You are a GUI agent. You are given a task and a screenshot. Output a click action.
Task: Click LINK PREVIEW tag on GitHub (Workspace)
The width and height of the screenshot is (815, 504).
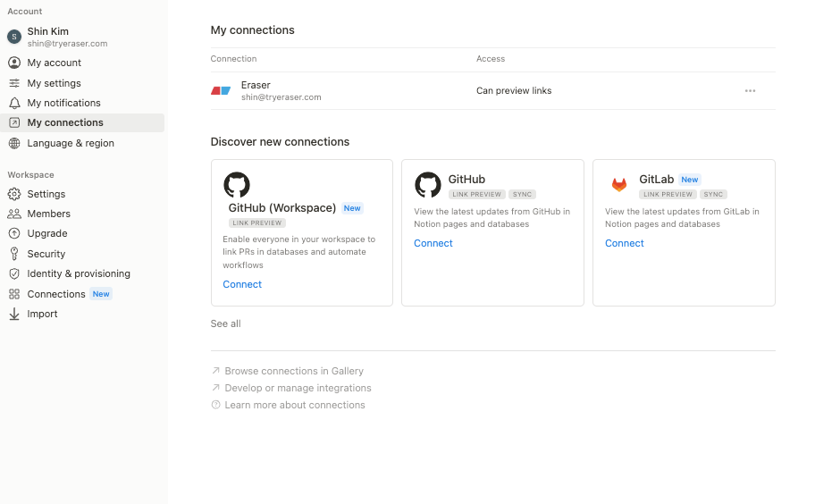coord(257,223)
